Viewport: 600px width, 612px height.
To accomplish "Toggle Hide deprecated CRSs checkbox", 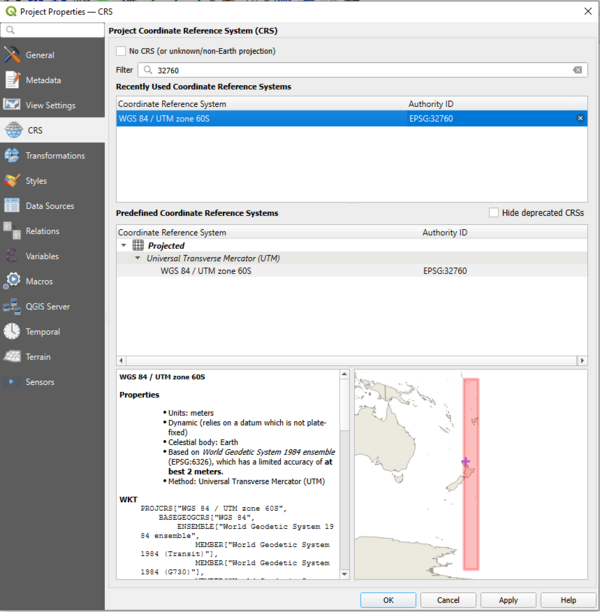I will 494,213.
